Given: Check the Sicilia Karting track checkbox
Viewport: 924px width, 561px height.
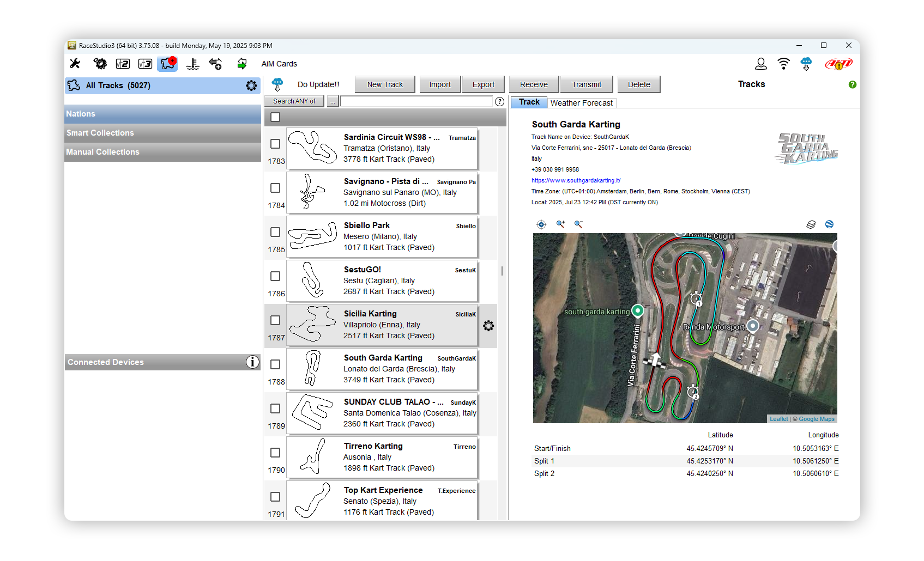Looking at the screenshot, I should pos(275,320).
